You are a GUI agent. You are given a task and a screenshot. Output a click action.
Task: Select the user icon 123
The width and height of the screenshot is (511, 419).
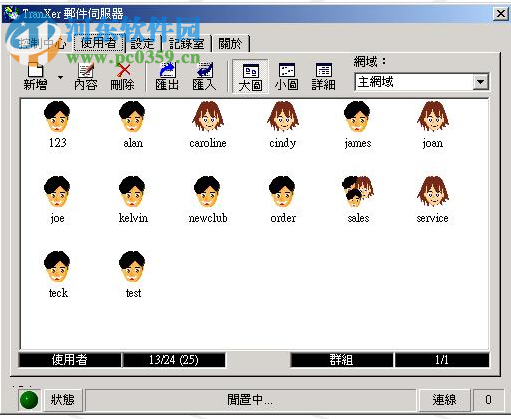(57, 125)
